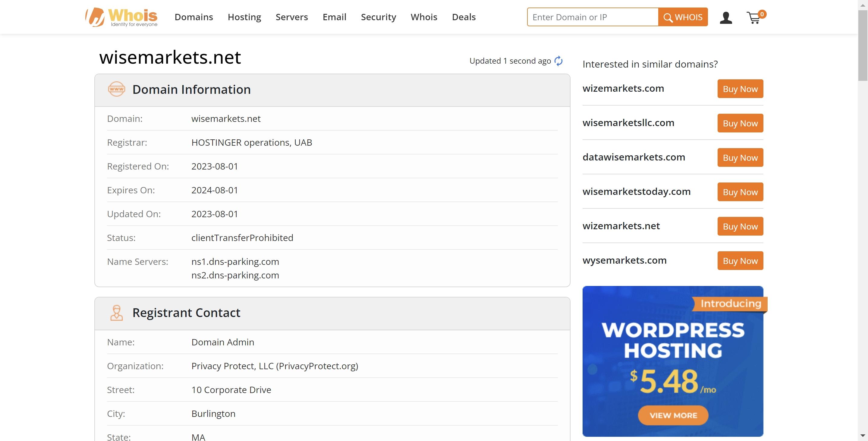Viewport: 868px width, 441px height.
Task: Click the View More WordPress Hosting button
Action: click(672, 415)
